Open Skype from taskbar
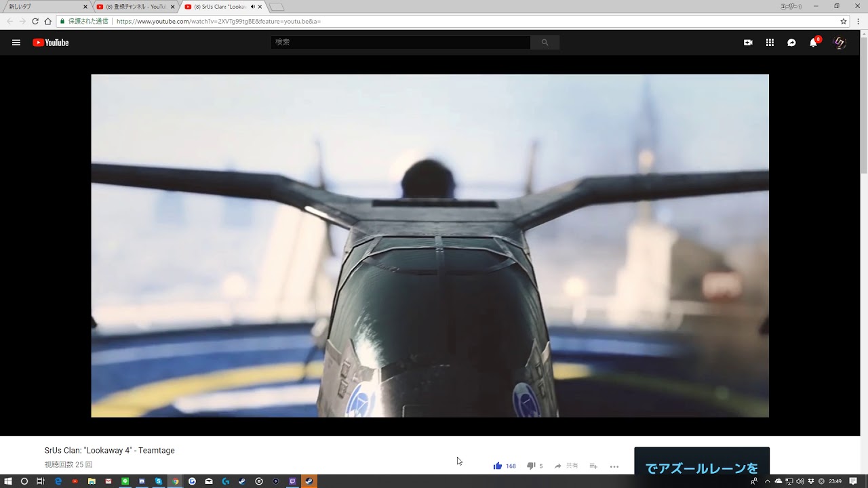This screenshot has width=868, height=488. 159,481
